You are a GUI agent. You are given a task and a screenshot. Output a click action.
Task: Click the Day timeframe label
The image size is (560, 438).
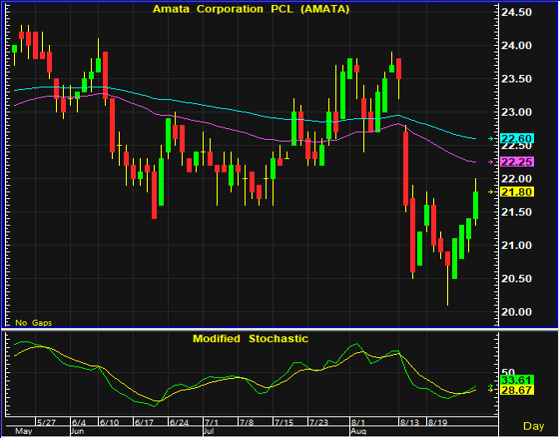point(534,426)
